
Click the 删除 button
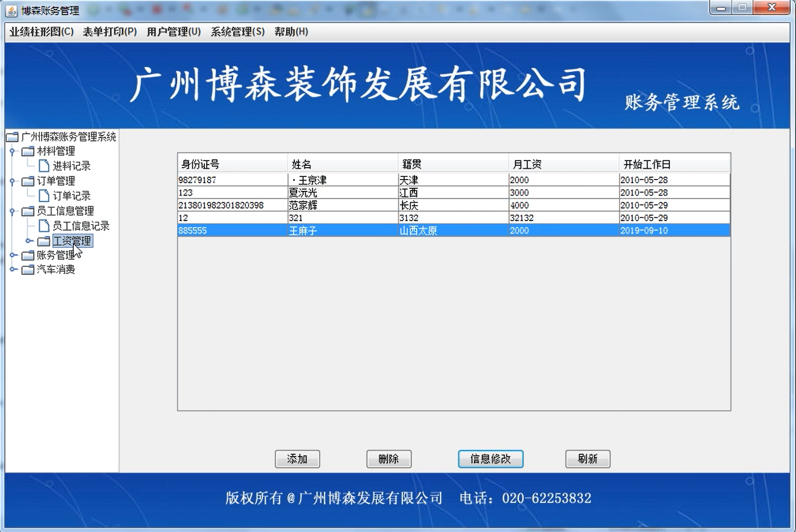(x=389, y=459)
